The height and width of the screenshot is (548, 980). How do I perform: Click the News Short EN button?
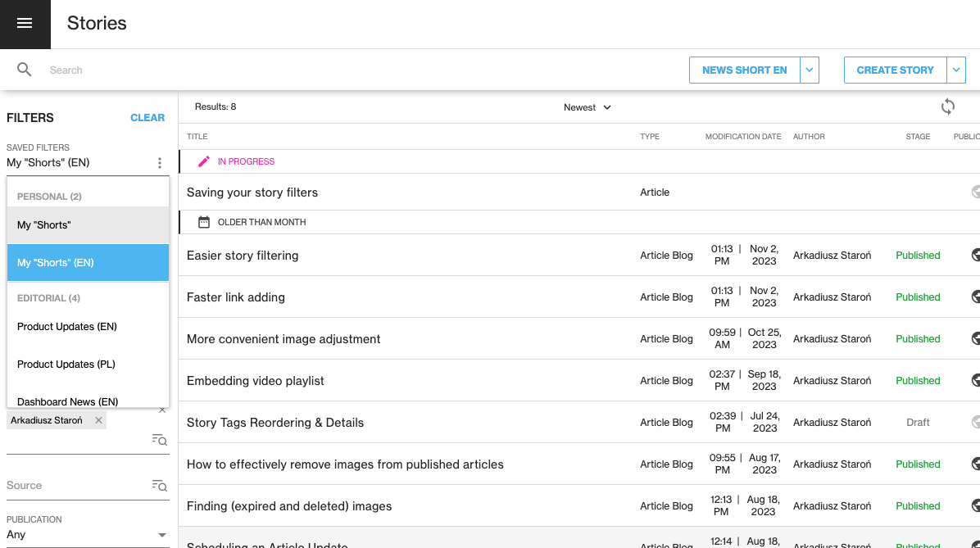[x=744, y=70]
